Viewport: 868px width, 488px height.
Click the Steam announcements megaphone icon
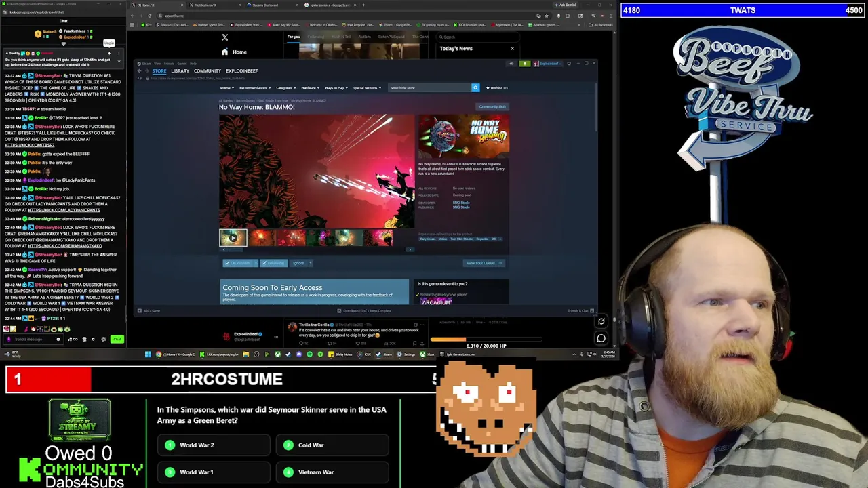click(511, 64)
